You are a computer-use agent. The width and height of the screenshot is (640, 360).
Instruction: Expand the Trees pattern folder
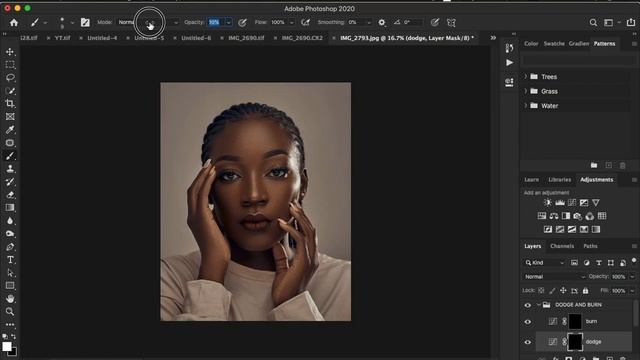(526, 76)
